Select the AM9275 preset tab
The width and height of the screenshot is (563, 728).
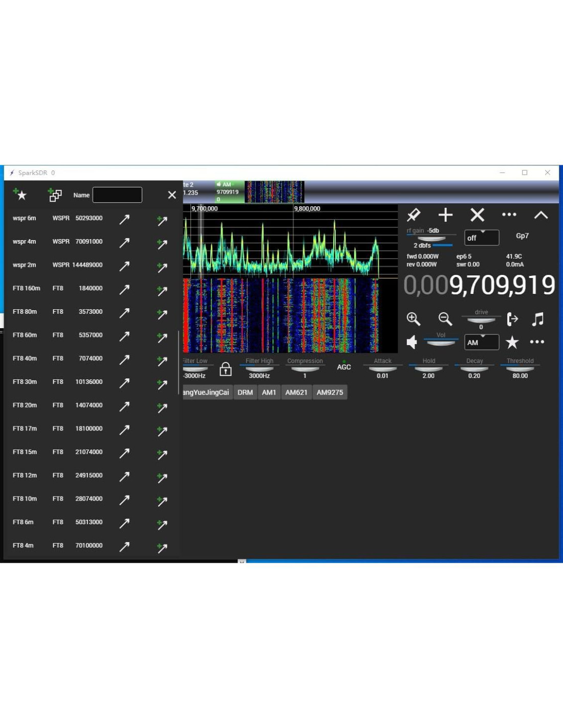click(330, 392)
